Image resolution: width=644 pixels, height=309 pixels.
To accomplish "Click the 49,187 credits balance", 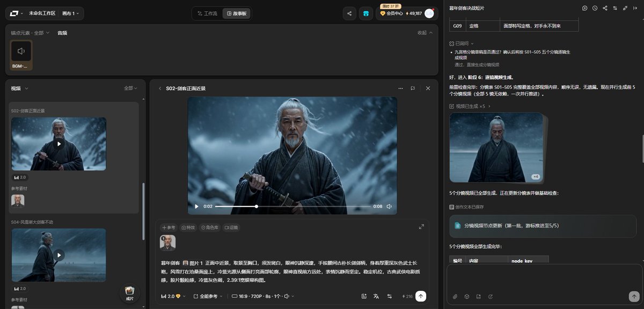I will point(414,13).
